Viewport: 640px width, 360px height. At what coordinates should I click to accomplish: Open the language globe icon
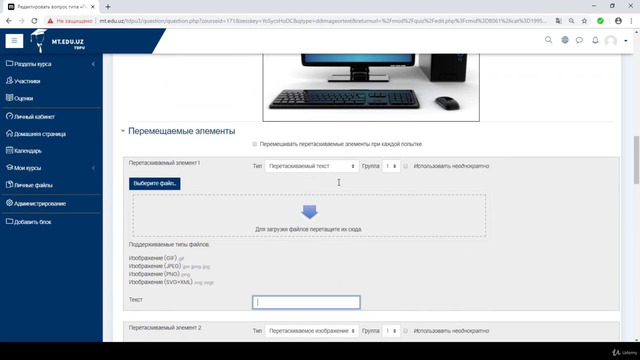coord(565,40)
